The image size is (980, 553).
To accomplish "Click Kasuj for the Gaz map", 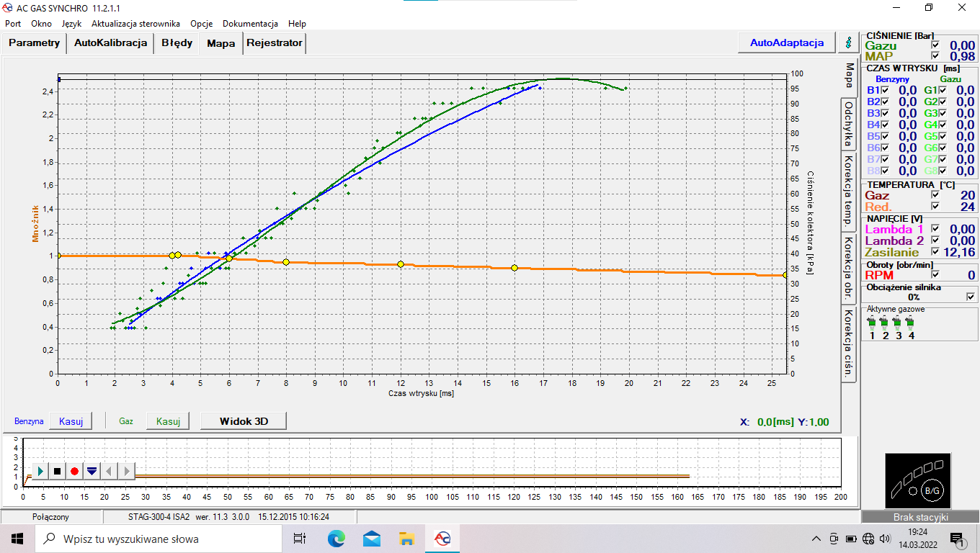I will coord(168,421).
